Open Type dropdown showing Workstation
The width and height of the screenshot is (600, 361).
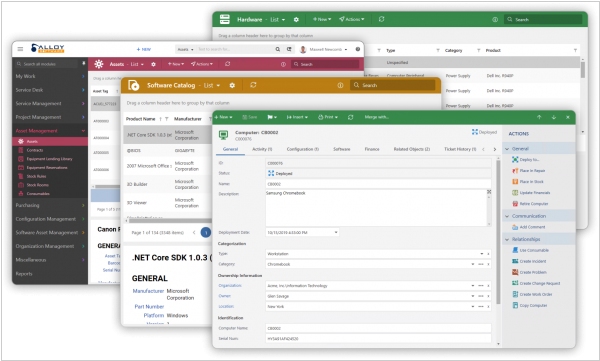481,254
